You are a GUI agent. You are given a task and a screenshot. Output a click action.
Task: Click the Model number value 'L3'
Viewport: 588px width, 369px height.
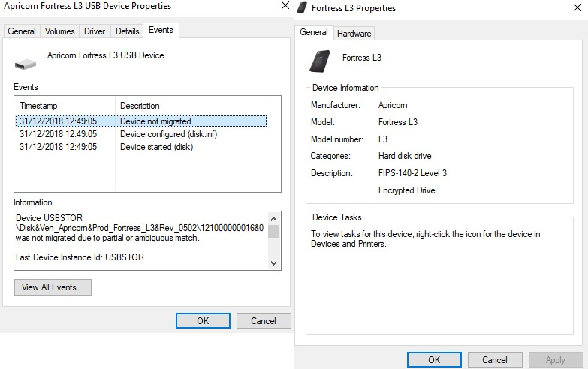coord(383,139)
